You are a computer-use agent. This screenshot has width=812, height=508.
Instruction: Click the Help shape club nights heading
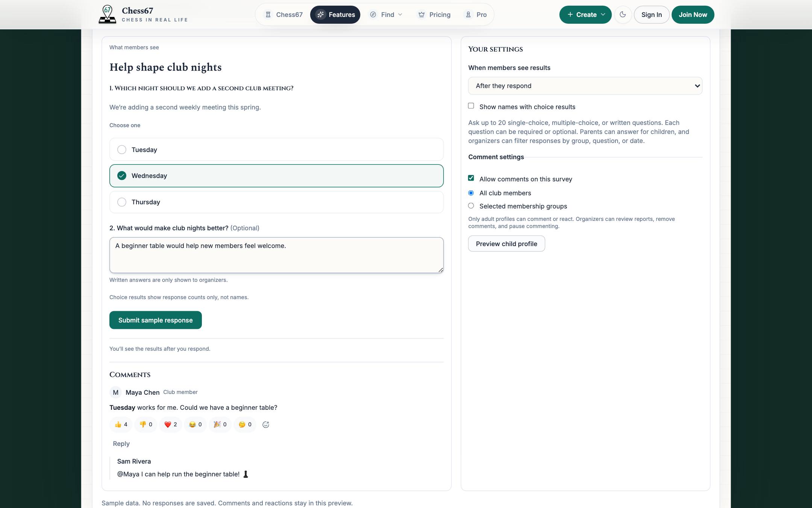tap(165, 67)
